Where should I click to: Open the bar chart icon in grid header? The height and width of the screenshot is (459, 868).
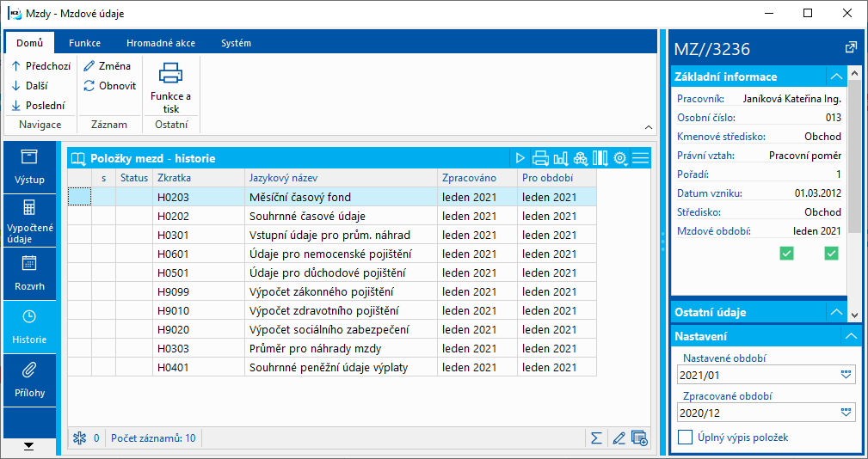[561, 159]
